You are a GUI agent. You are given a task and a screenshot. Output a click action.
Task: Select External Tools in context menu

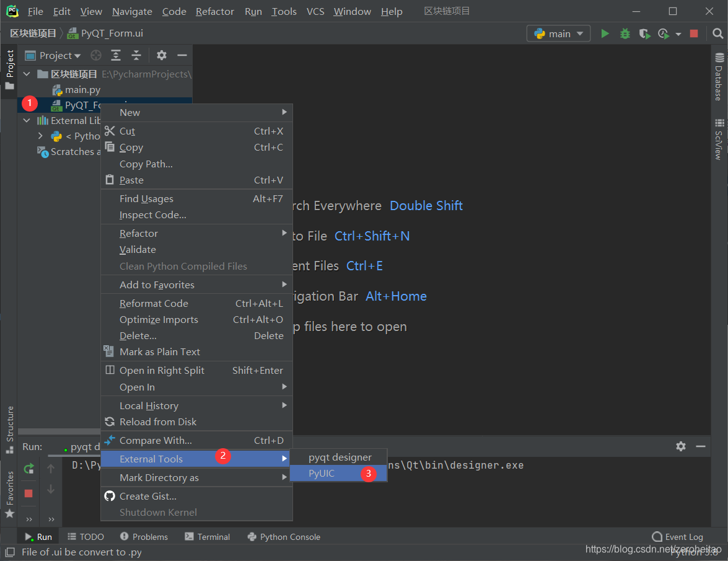click(197, 459)
